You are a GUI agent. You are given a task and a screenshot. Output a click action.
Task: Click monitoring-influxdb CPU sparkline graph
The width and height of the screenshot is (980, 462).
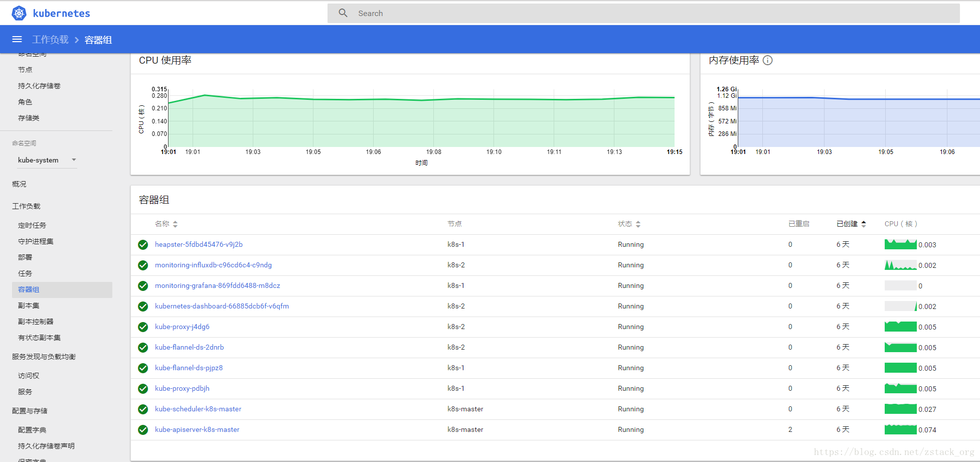coord(901,265)
